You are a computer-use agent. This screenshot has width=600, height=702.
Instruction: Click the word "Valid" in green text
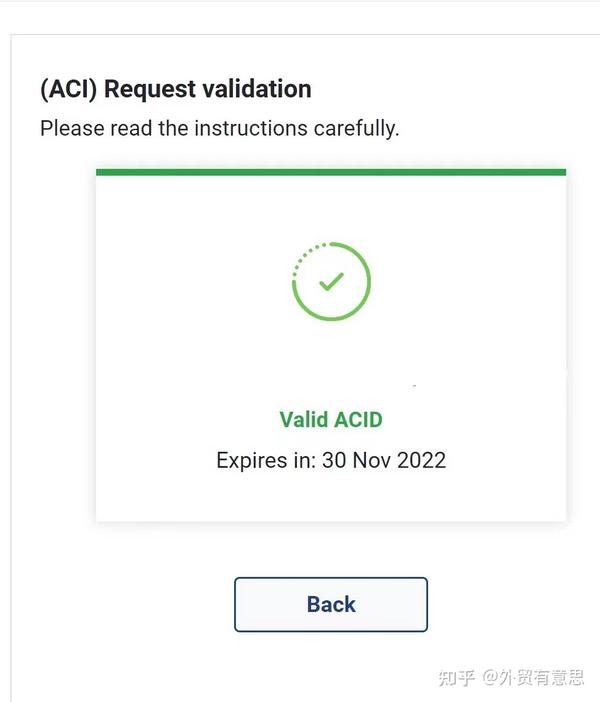tap(304, 419)
